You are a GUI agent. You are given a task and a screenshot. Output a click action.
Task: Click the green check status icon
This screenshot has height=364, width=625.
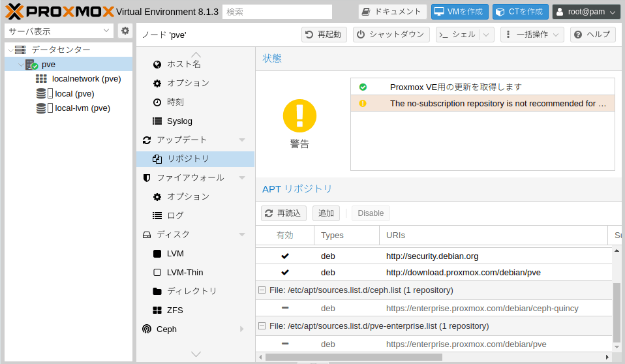(x=363, y=87)
